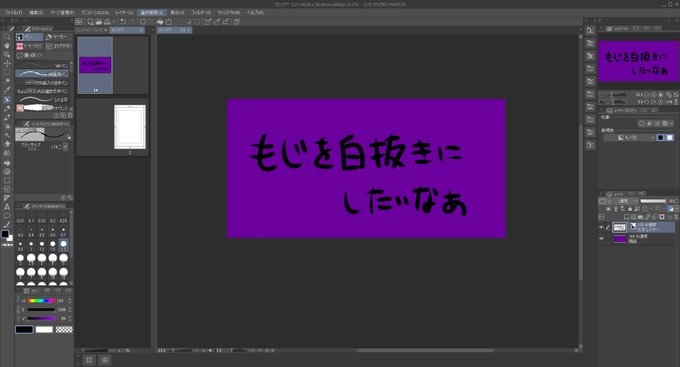Open the ヘルプ (Help) menu
The width and height of the screenshot is (680, 367).
255,13
